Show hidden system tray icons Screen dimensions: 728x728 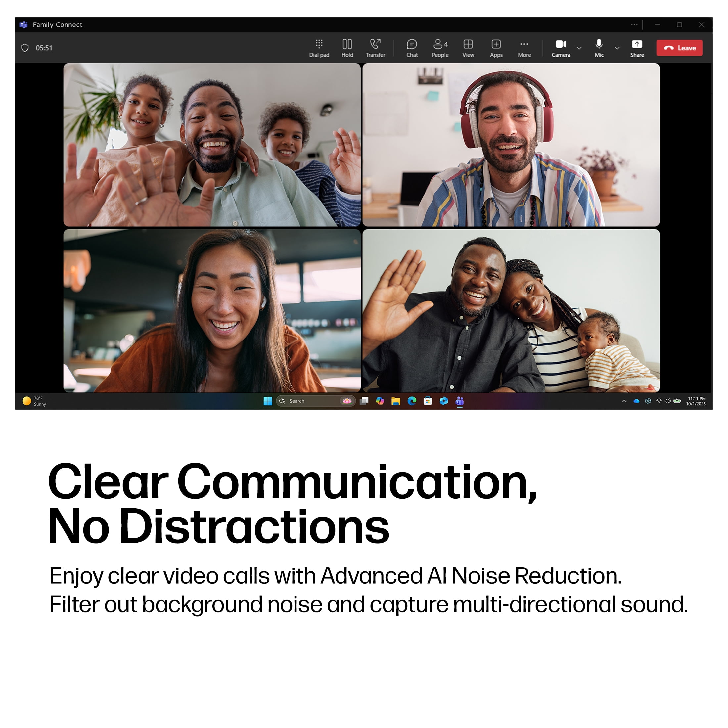[x=624, y=401]
